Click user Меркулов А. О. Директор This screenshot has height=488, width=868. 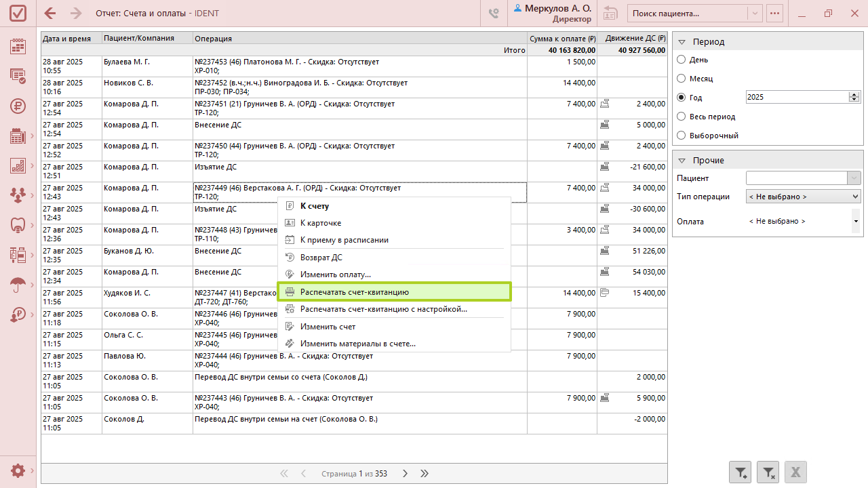[x=553, y=13]
